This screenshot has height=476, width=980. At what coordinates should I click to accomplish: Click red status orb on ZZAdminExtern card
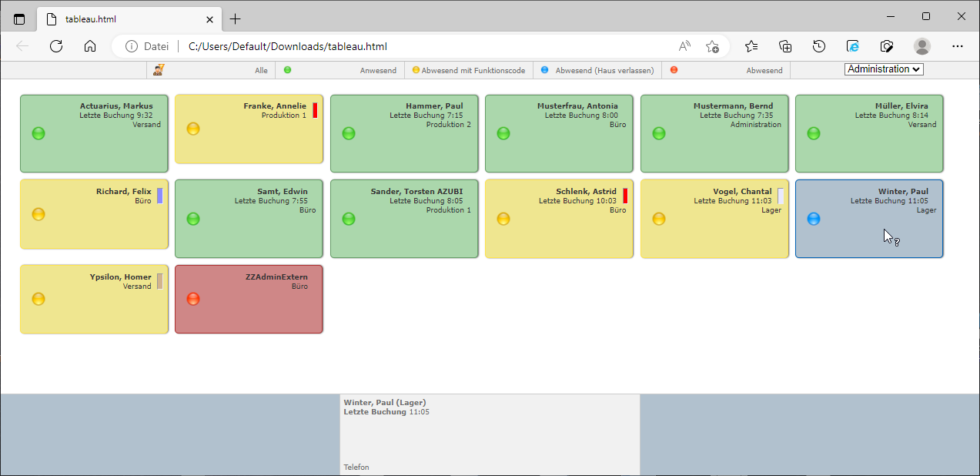click(193, 299)
